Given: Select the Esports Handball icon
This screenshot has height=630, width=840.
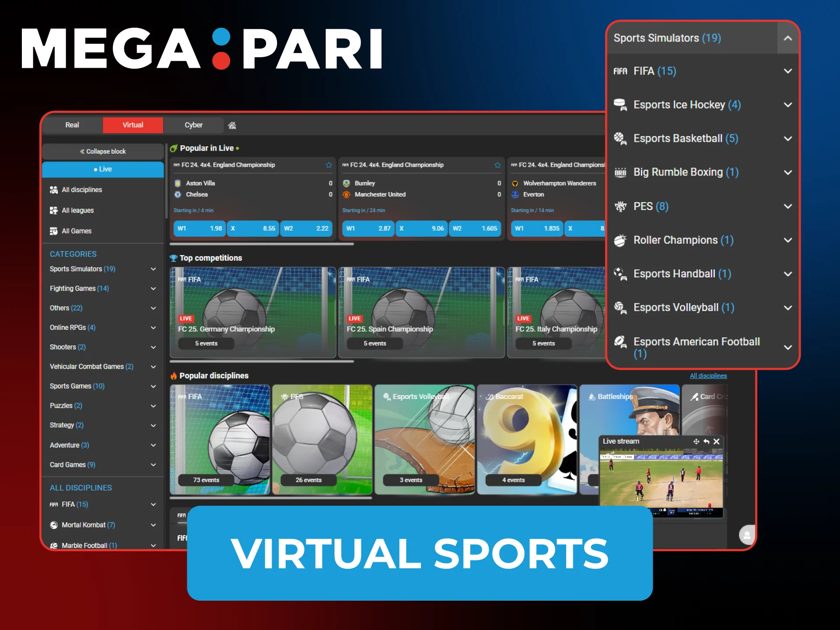Looking at the screenshot, I should [621, 273].
